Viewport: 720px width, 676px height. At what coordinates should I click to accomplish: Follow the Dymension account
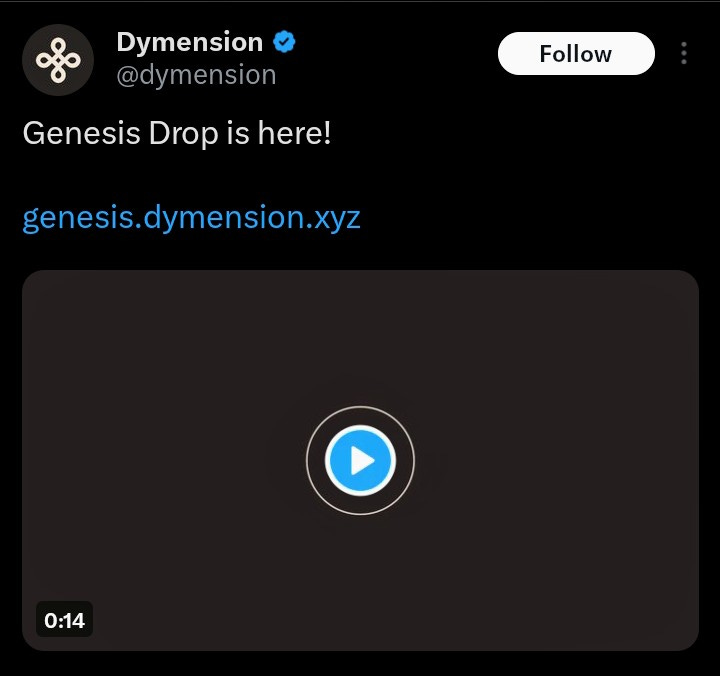pos(576,54)
